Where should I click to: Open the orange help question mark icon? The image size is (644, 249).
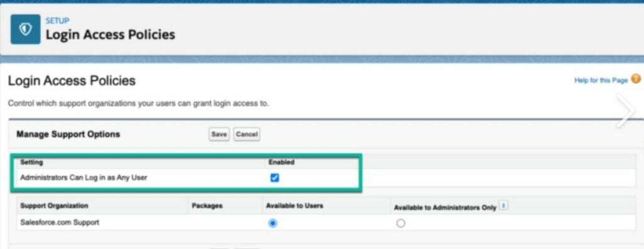coord(636,79)
